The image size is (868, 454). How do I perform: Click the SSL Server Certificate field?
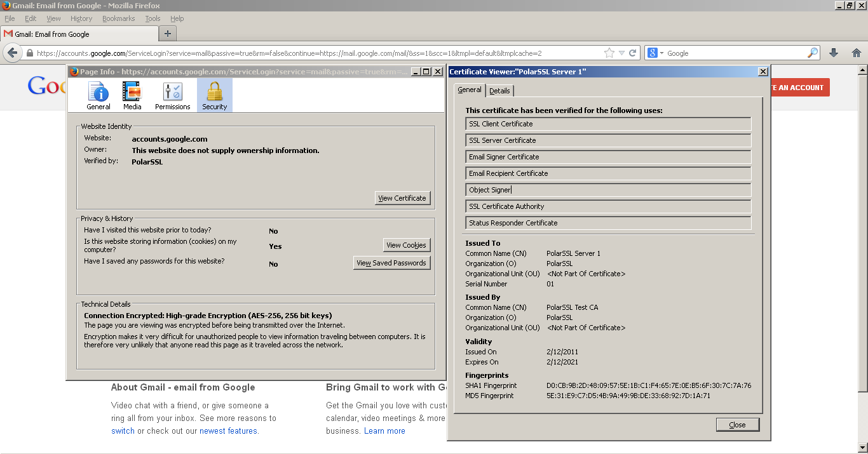point(608,140)
